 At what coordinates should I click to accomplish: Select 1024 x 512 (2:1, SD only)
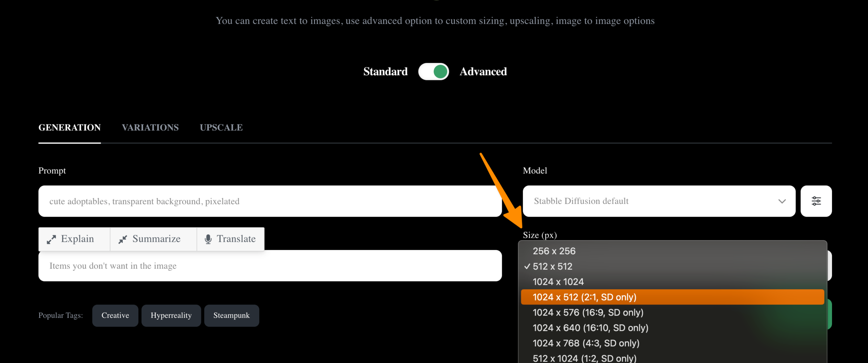pyautogui.click(x=584, y=297)
